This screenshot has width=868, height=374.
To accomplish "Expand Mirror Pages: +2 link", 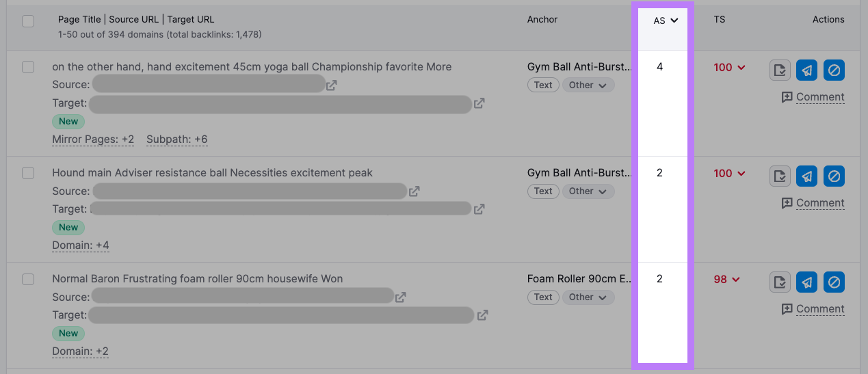I will click(93, 139).
